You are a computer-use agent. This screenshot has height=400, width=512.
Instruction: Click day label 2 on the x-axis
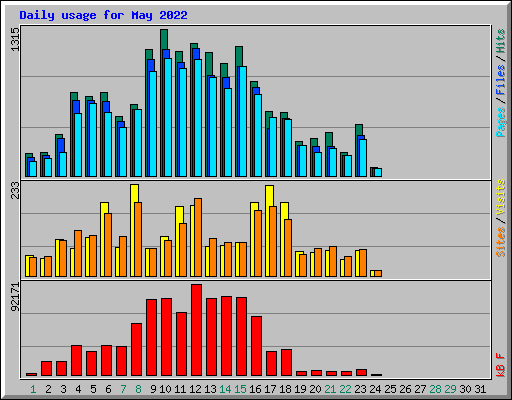[x=48, y=389]
